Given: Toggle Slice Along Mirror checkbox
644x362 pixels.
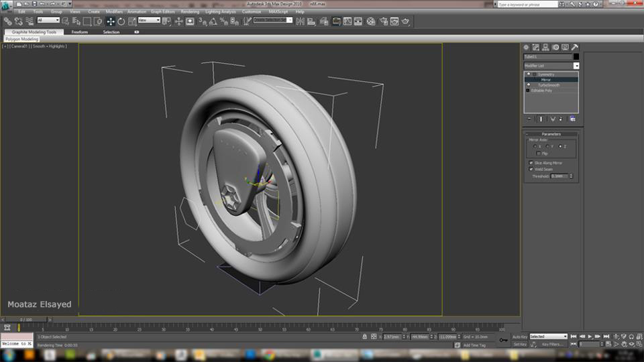Looking at the screenshot, I should (531, 163).
